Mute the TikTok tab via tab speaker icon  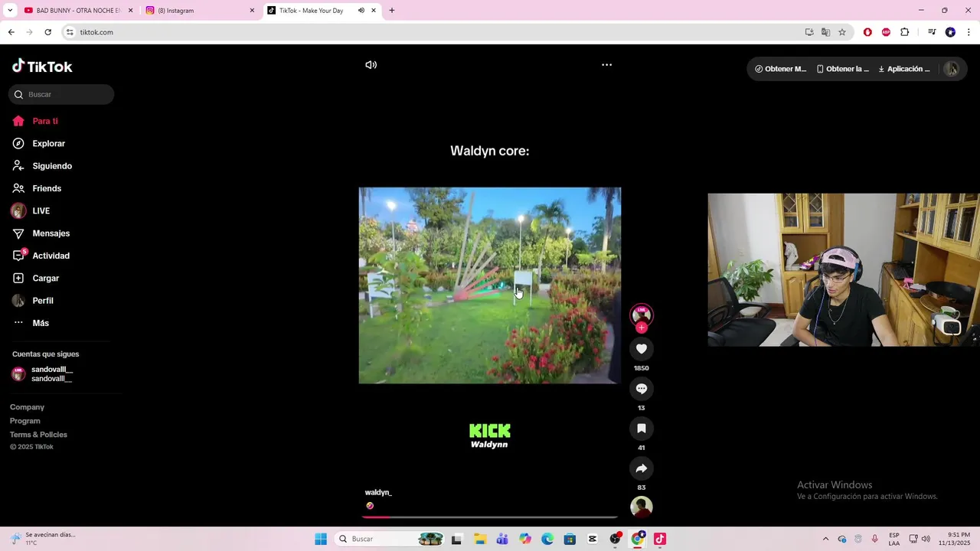click(x=361, y=11)
